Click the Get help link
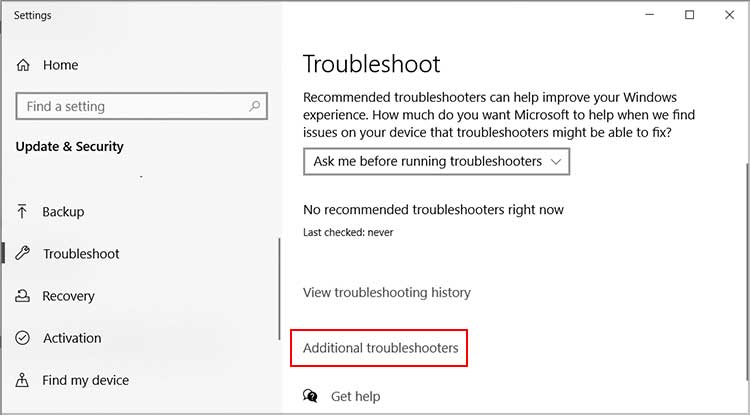This screenshot has height=415, width=750. point(355,396)
